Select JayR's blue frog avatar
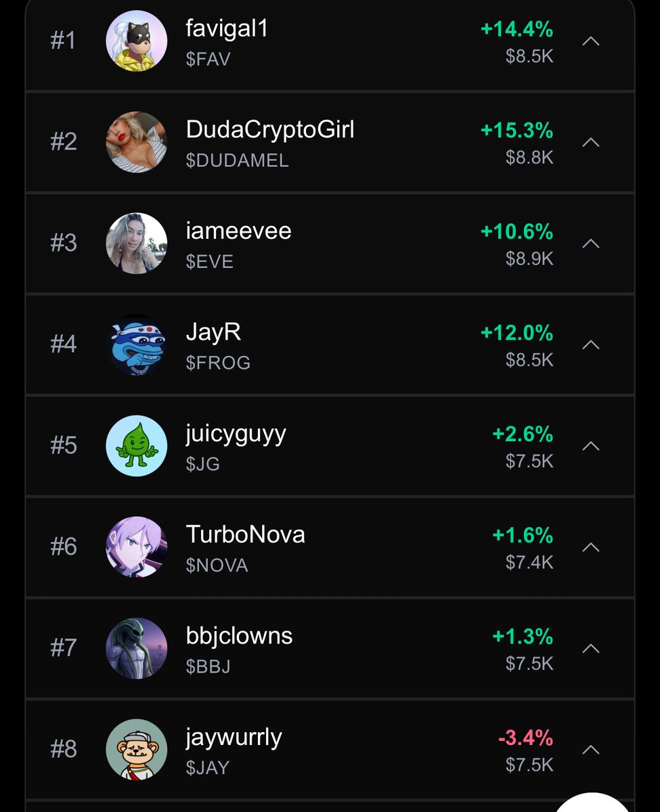The image size is (660, 812). pos(136,344)
